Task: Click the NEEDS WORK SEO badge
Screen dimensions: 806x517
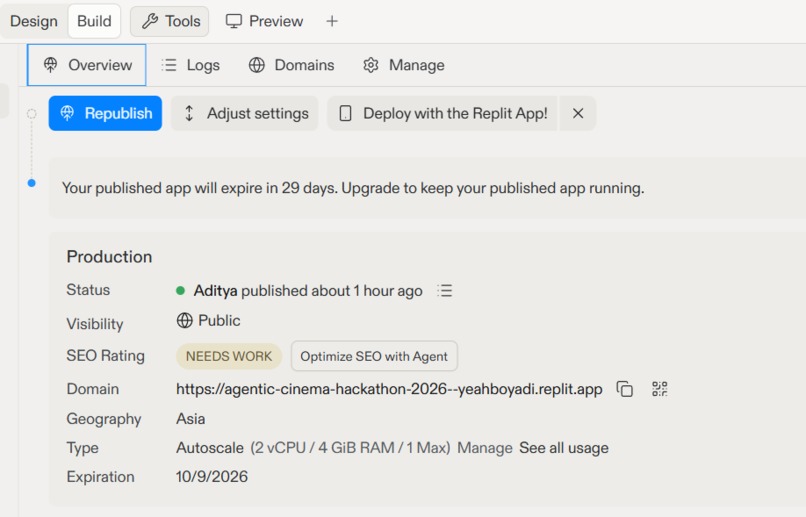Action: pyautogui.click(x=229, y=356)
